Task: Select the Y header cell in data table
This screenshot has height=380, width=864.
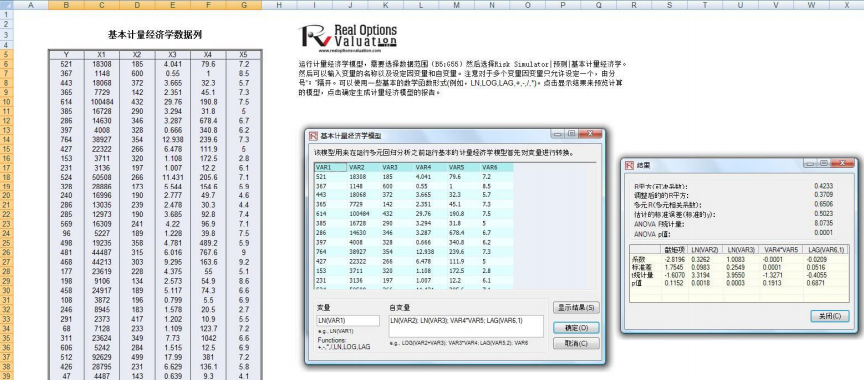Action: click(x=66, y=55)
